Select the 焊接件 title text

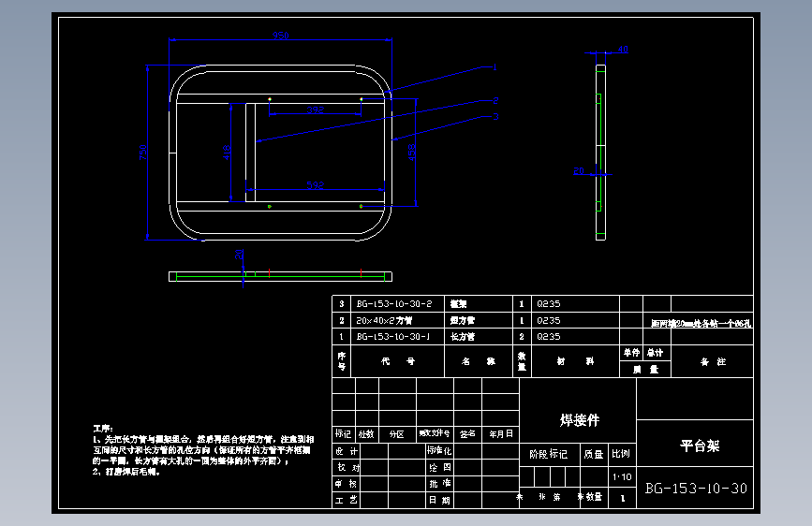click(x=580, y=420)
